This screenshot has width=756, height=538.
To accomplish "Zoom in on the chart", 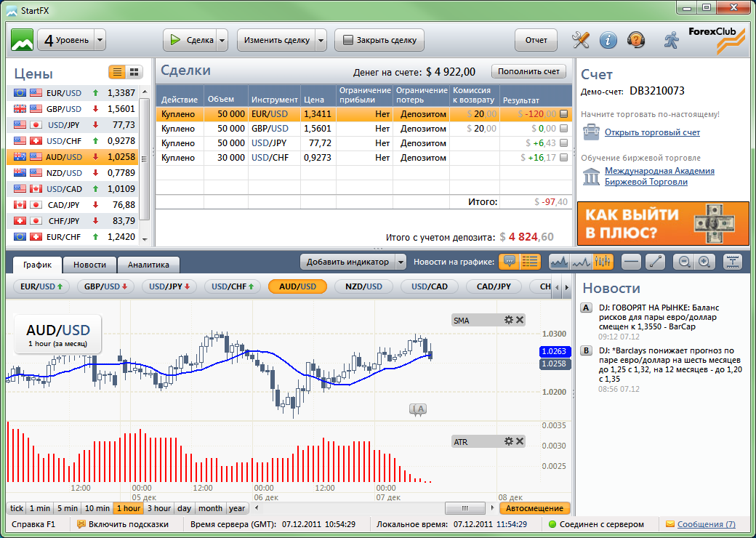I will tap(704, 262).
